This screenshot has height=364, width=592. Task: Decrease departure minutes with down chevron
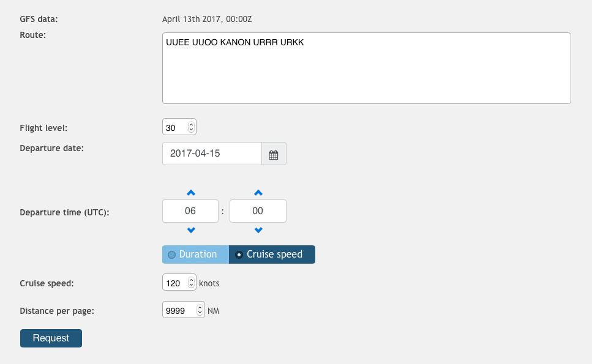[258, 230]
